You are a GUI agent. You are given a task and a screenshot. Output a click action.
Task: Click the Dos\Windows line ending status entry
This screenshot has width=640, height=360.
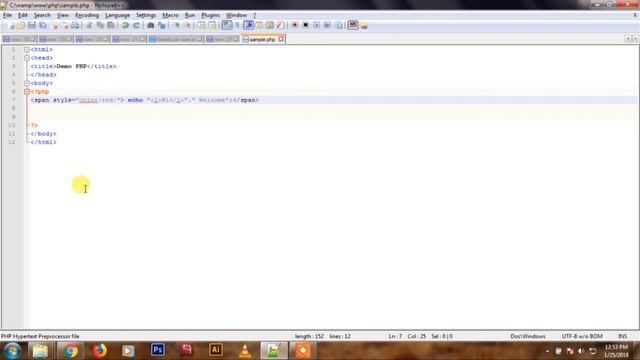[528, 336]
